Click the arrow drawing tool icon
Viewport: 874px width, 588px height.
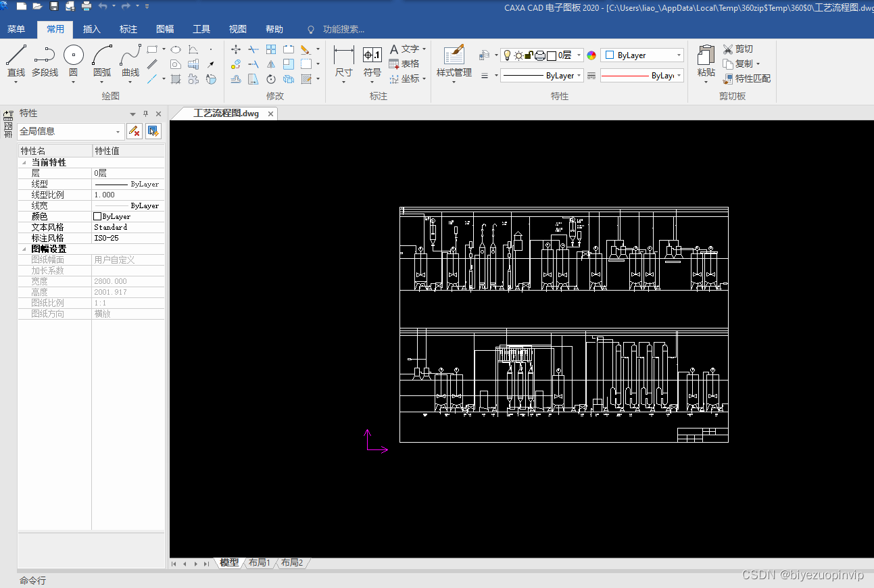211,64
